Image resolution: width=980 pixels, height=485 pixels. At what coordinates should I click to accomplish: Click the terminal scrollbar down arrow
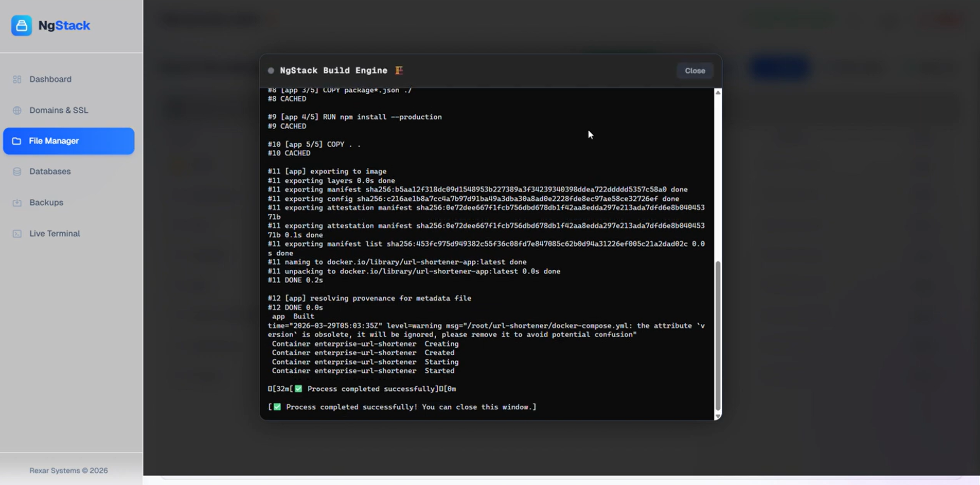tap(718, 416)
